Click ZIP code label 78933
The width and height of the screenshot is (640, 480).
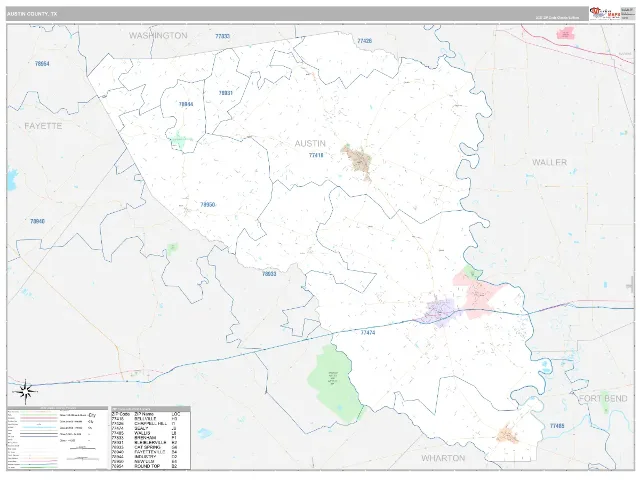pyautogui.click(x=269, y=274)
